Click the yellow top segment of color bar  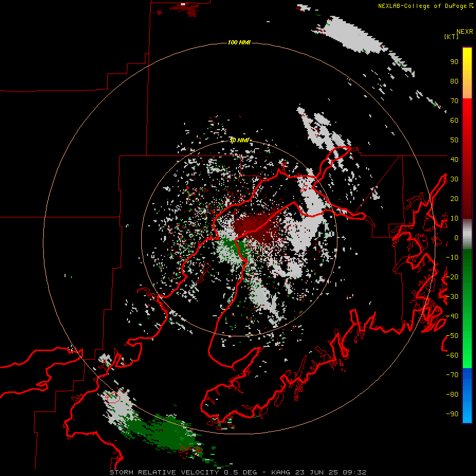pyautogui.click(x=467, y=73)
